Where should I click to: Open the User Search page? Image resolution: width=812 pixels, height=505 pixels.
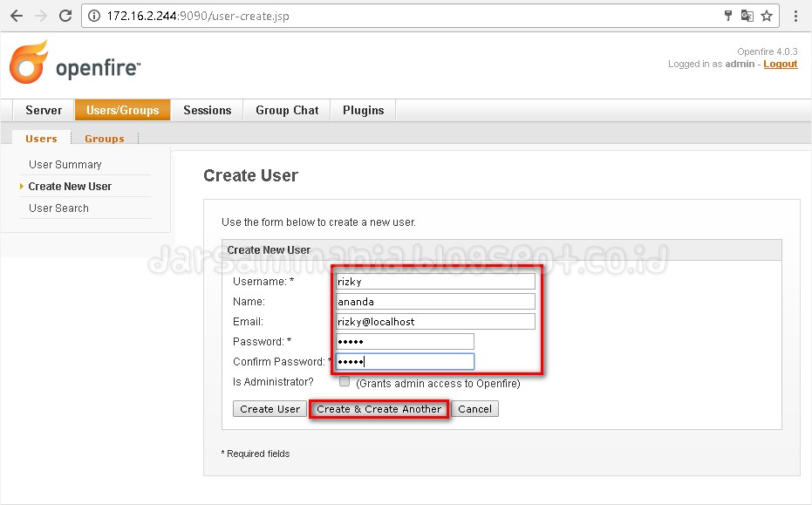pyautogui.click(x=58, y=208)
